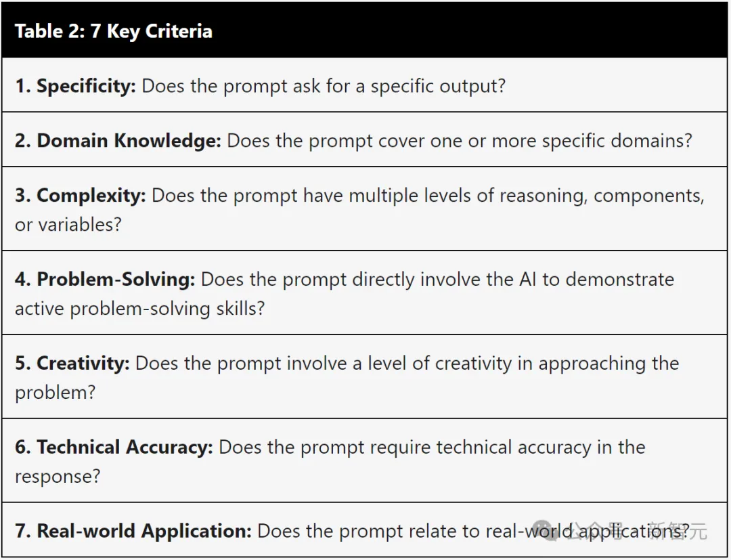This screenshot has width=731, height=560.
Task: Click 'active problem-solving skills?' text
Action: [x=140, y=309]
